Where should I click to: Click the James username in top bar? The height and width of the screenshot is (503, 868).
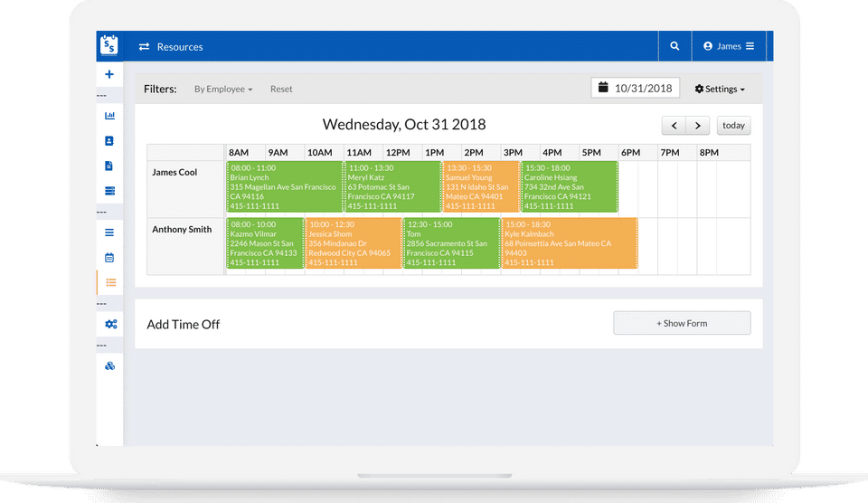pyautogui.click(x=729, y=46)
